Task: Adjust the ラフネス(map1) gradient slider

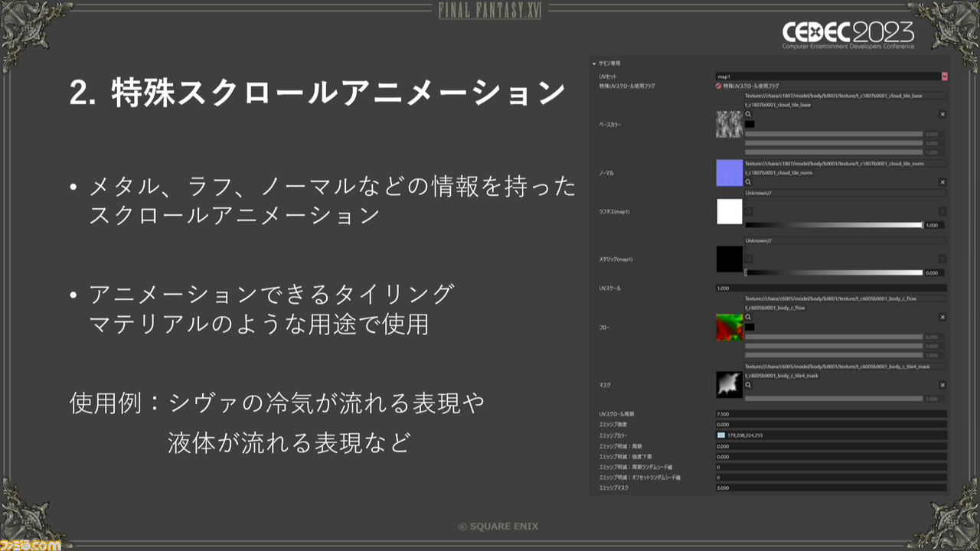Action: pos(835,225)
